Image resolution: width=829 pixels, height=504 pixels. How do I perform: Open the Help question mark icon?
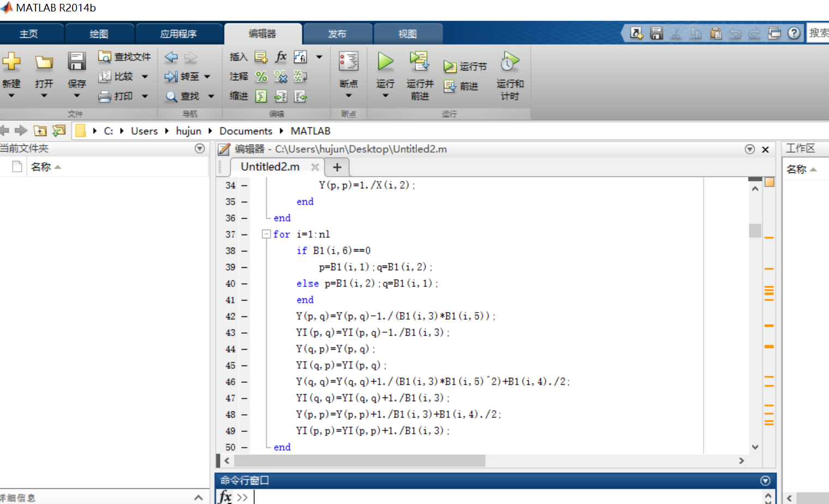[x=794, y=33]
